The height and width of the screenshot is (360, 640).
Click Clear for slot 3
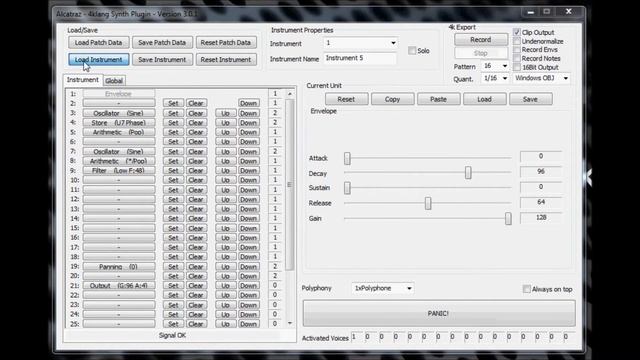196,113
